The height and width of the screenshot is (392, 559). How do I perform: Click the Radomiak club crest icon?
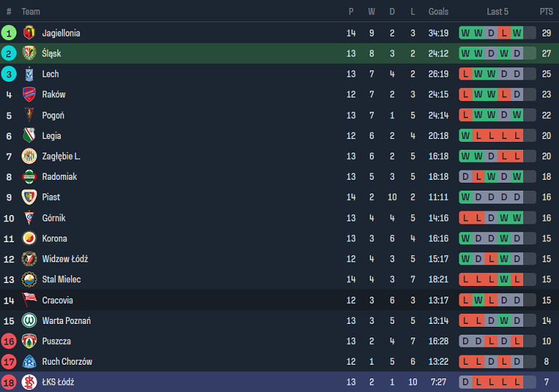tap(29, 177)
